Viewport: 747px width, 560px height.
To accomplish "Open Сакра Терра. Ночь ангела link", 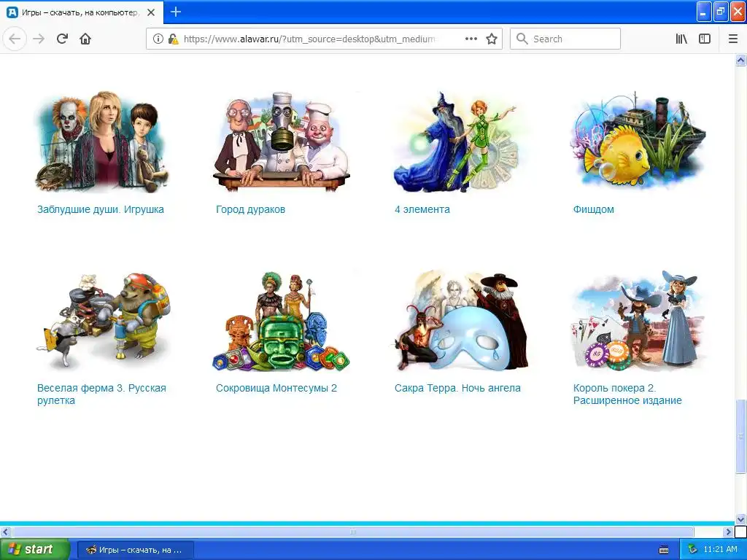I will pyautogui.click(x=457, y=388).
